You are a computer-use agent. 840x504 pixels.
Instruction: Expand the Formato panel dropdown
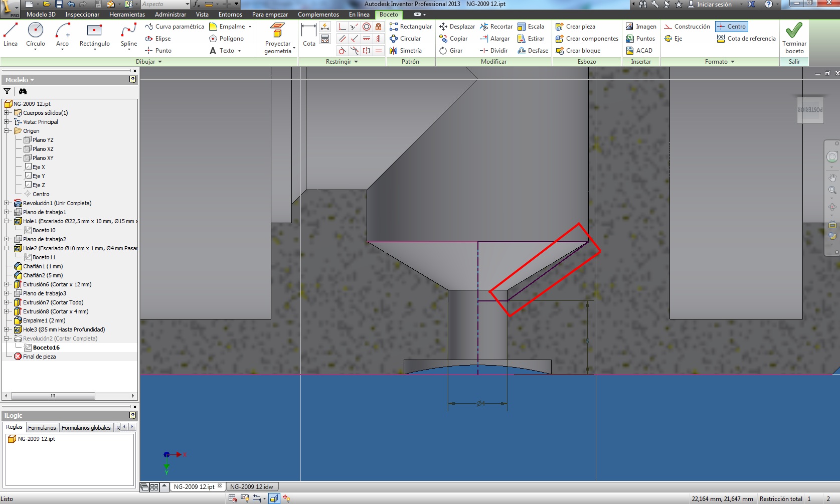720,62
